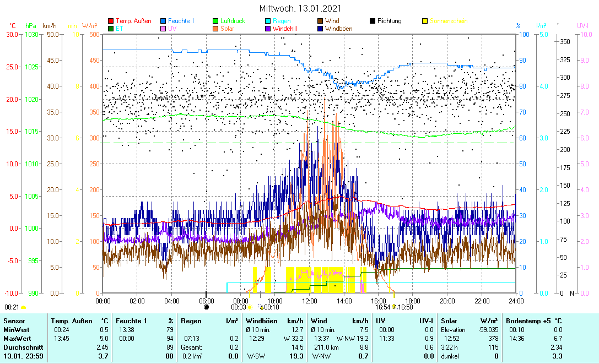
Task: Click the pink UV legend square
Action: (x=163, y=28)
